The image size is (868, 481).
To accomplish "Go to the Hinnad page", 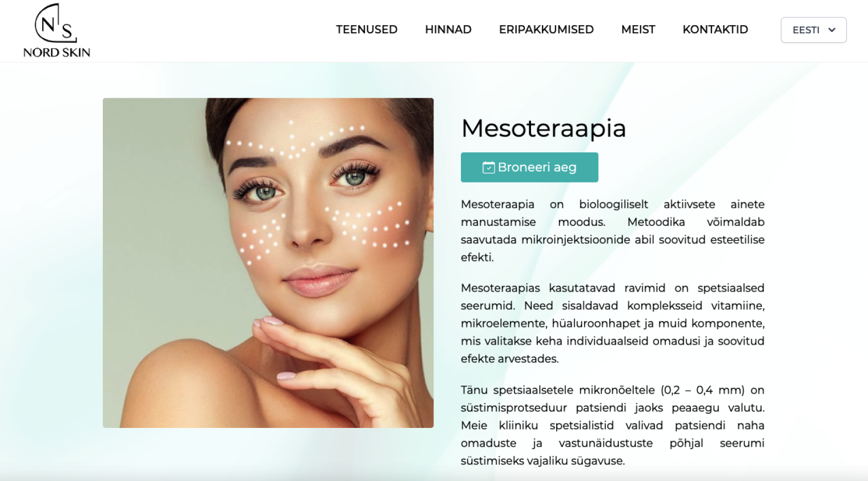I will pos(448,30).
